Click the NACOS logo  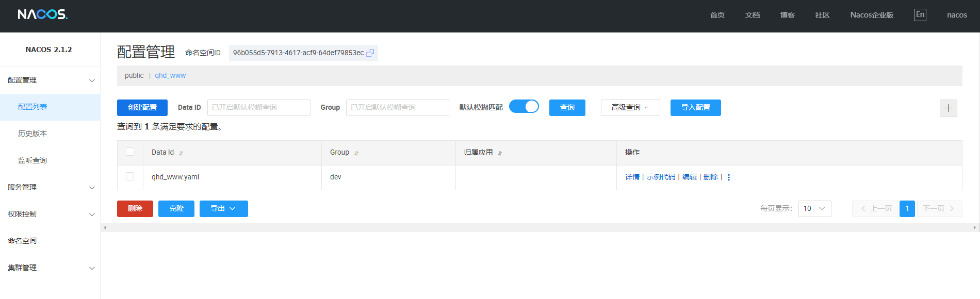[42, 14]
